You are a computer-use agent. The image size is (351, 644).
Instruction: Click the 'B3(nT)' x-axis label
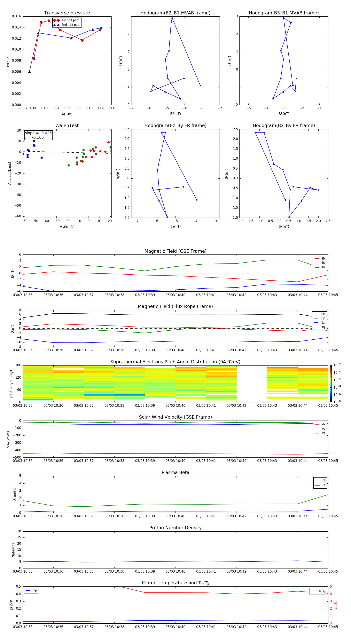click(284, 114)
